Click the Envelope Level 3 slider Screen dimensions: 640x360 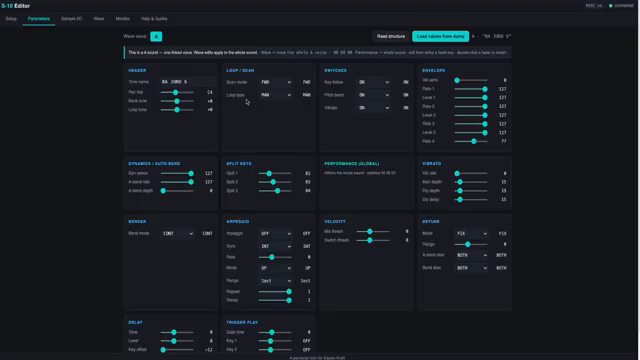(471, 133)
